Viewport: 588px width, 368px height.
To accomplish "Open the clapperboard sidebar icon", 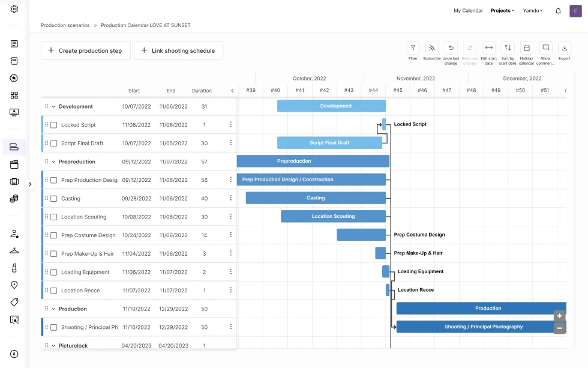I will coord(14,164).
